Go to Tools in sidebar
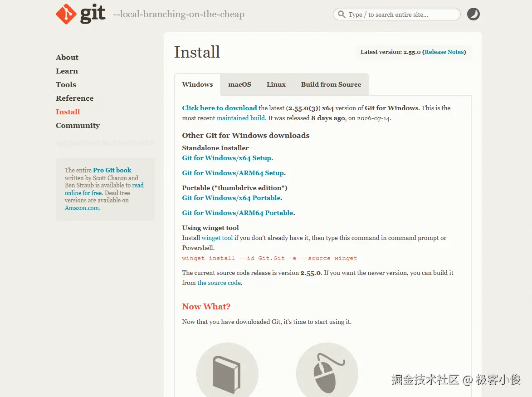 coord(66,84)
